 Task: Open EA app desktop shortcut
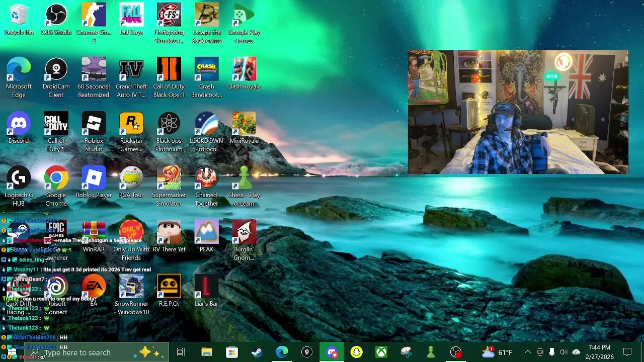pos(94,291)
